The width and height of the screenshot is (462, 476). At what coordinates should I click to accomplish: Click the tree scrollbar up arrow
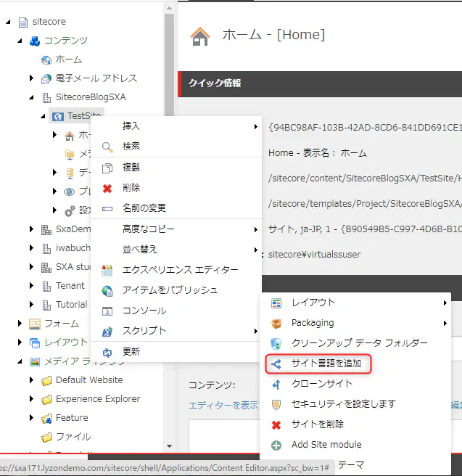(169, 8)
